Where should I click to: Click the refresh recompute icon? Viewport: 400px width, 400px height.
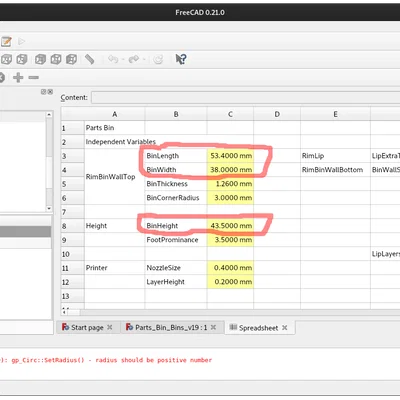[x=158, y=59]
